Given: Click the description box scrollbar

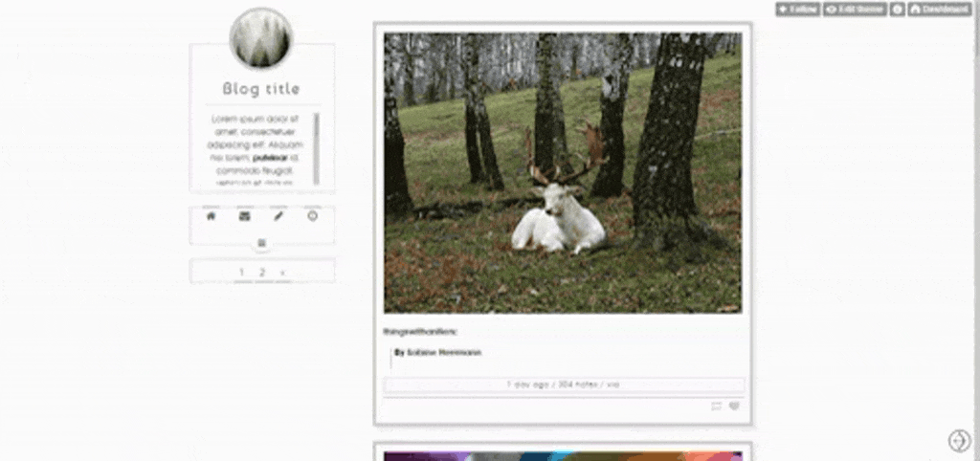Looking at the screenshot, I should point(317,146).
